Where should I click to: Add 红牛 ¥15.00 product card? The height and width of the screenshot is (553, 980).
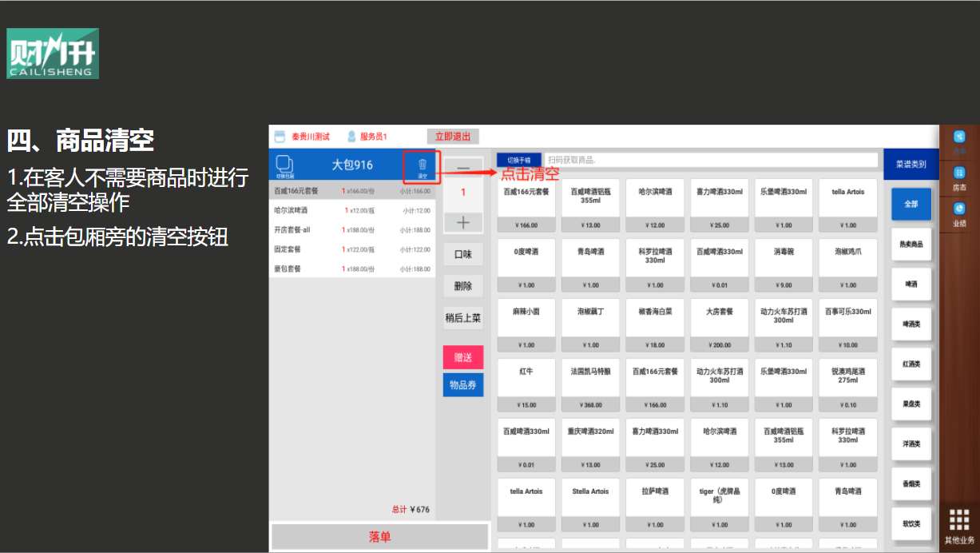526,385
